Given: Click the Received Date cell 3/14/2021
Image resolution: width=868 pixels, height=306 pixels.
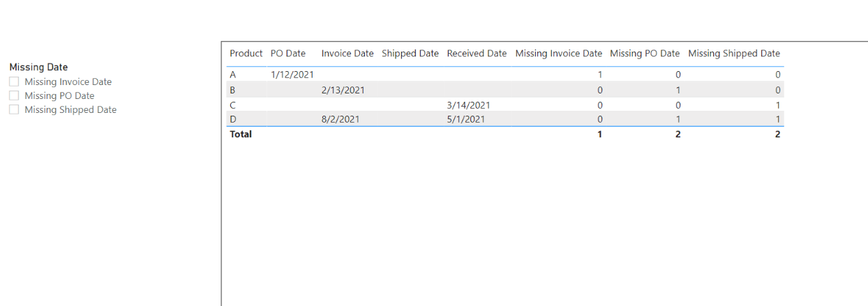Looking at the screenshot, I should click(468, 105).
